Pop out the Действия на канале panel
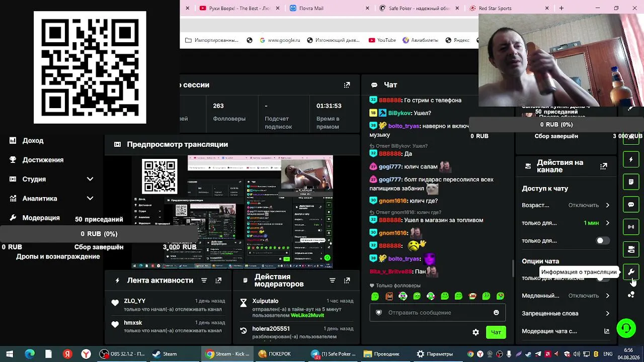This screenshot has width=644, height=362. (604, 166)
